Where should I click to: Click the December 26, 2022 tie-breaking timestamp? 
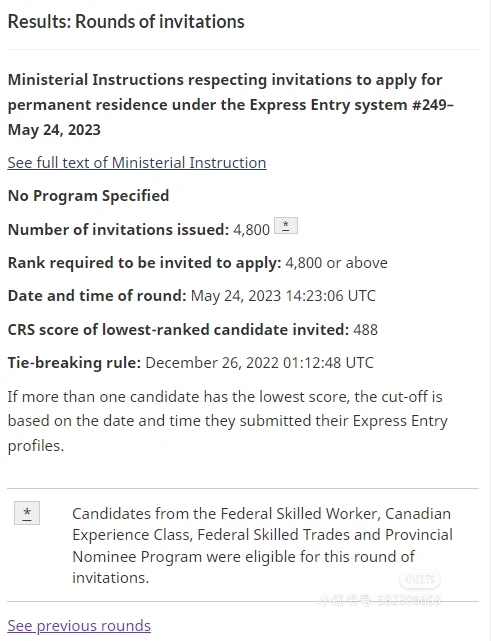pyautogui.click(x=259, y=363)
